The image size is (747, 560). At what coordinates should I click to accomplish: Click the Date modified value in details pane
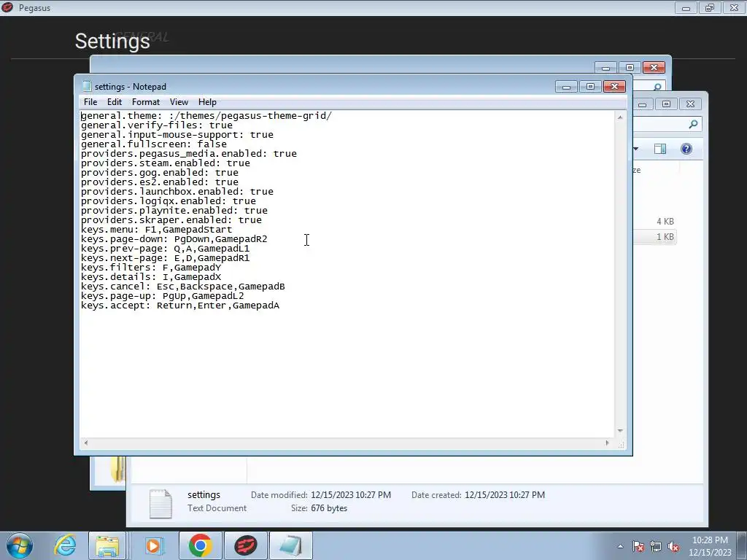pyautogui.click(x=351, y=495)
